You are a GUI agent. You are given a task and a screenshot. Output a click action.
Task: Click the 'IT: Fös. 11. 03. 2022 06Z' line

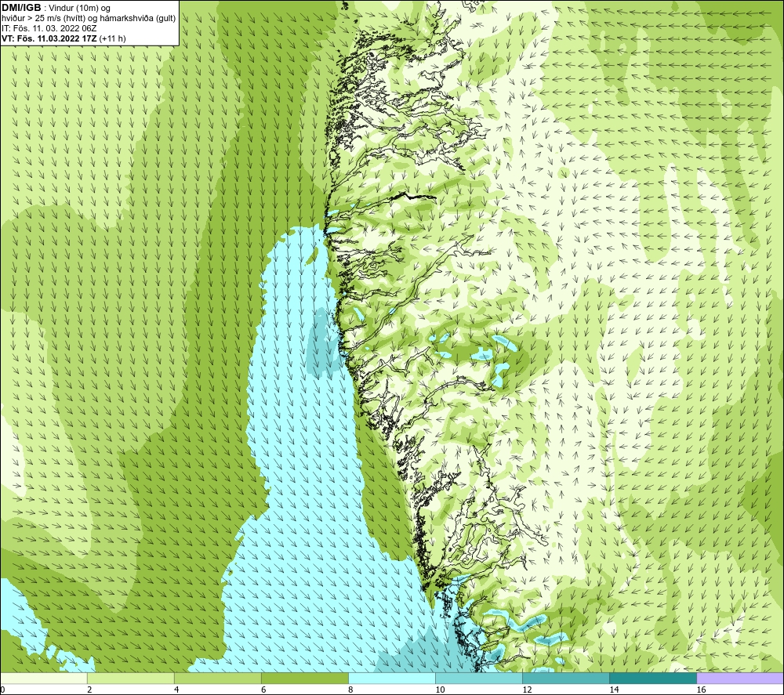[x=49, y=28]
